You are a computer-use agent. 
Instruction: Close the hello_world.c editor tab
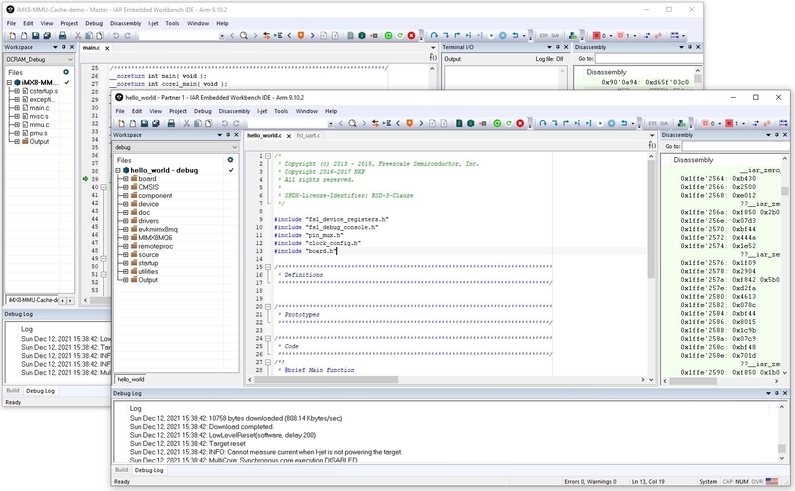pyautogui.click(x=288, y=136)
